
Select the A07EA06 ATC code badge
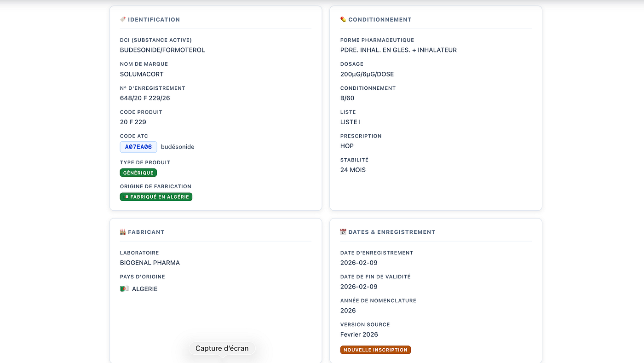tap(138, 147)
